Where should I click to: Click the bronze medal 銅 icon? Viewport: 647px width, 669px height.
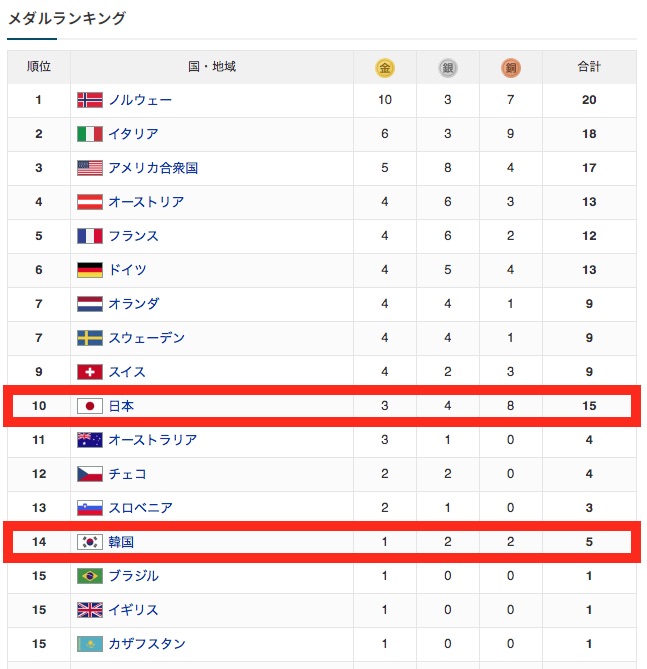511,68
